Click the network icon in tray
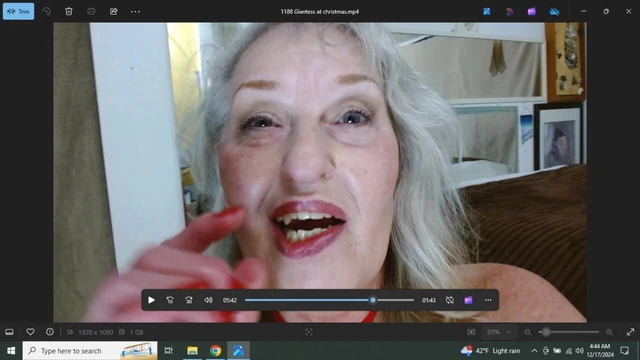Viewport: 640px width, 360px height. 568,351
